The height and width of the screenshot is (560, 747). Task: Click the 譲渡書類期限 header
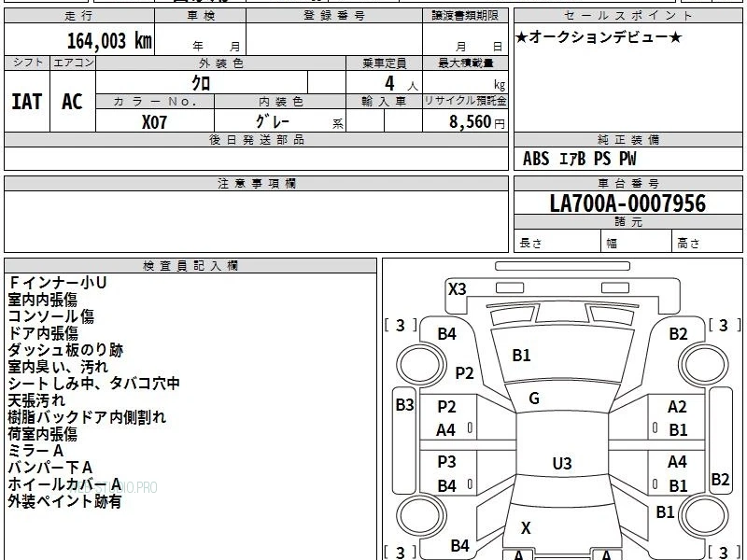click(465, 16)
